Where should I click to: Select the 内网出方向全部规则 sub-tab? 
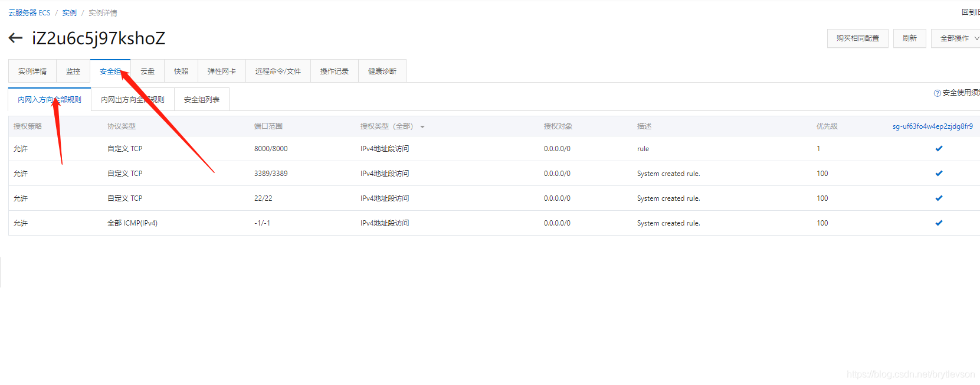[x=133, y=100]
